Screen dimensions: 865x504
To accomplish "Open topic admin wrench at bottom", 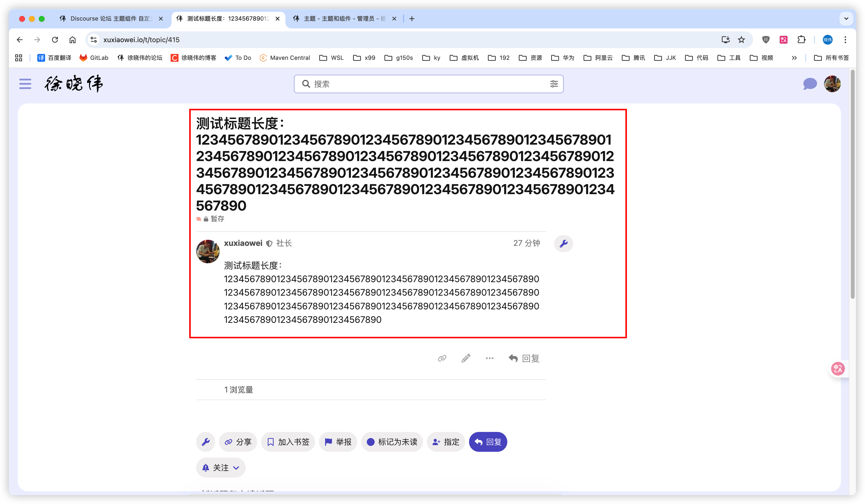I will [206, 442].
